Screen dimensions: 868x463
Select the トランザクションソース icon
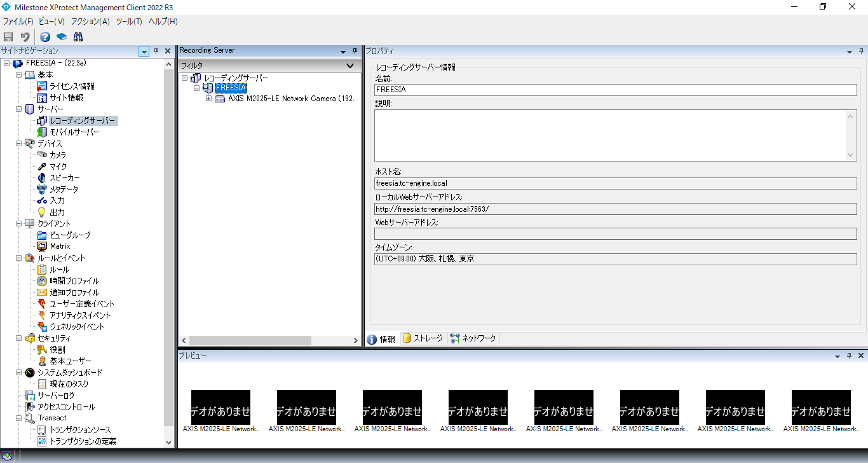(42, 430)
